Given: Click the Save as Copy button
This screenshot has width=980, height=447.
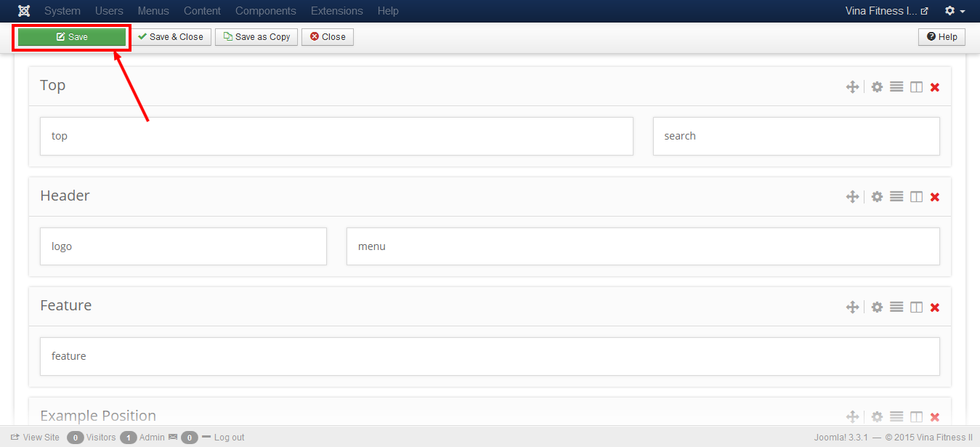Looking at the screenshot, I should [x=256, y=37].
